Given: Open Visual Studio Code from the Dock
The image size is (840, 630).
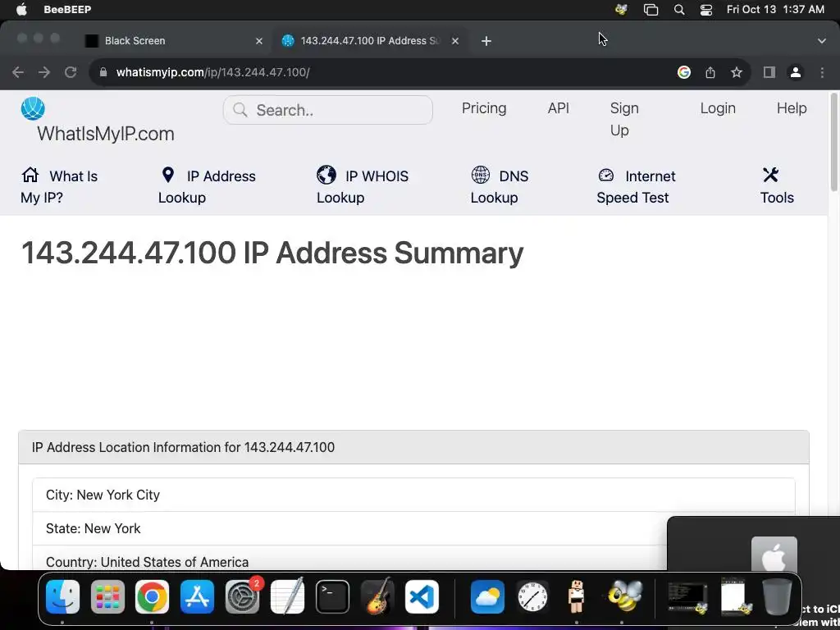Looking at the screenshot, I should (x=422, y=596).
